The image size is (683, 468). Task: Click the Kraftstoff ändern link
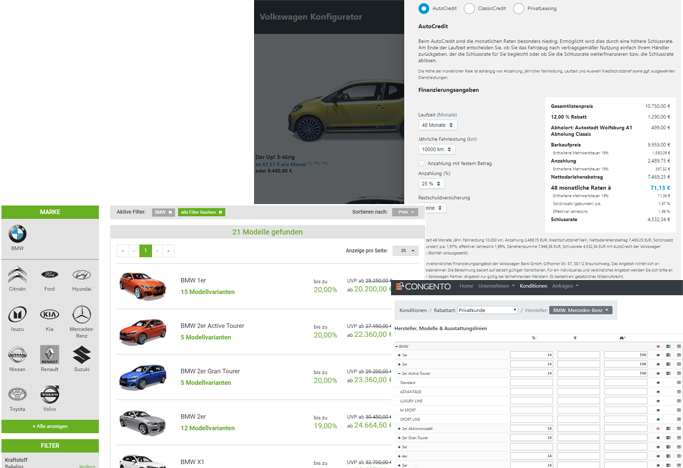click(87, 466)
